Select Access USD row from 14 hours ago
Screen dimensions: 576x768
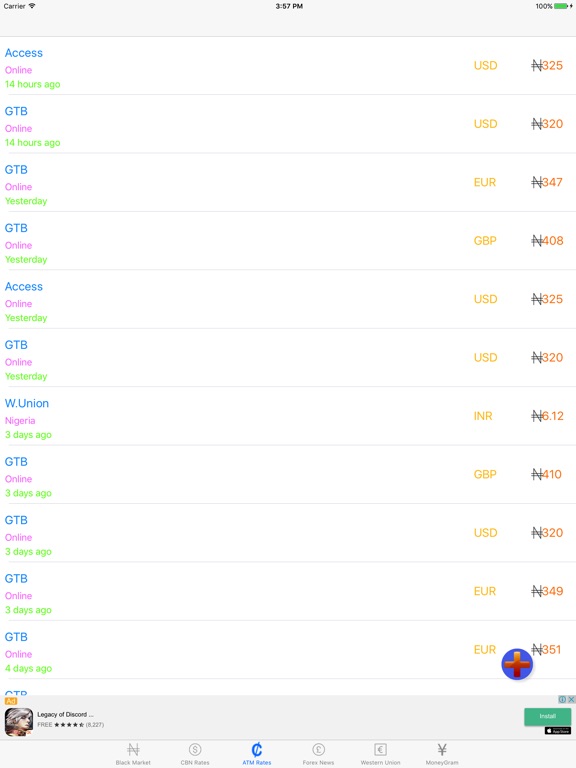288,66
